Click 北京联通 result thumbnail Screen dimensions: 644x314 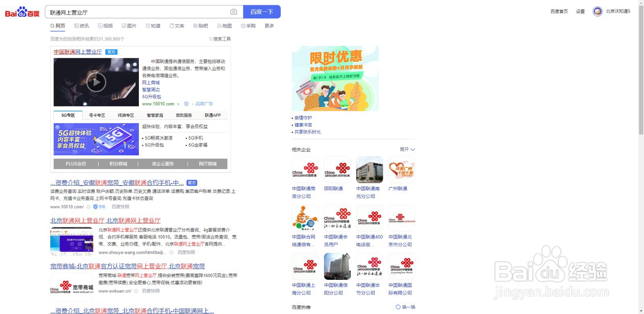pos(72,241)
